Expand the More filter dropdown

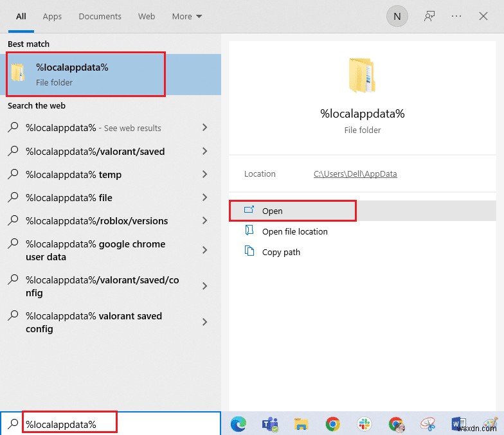(x=186, y=17)
